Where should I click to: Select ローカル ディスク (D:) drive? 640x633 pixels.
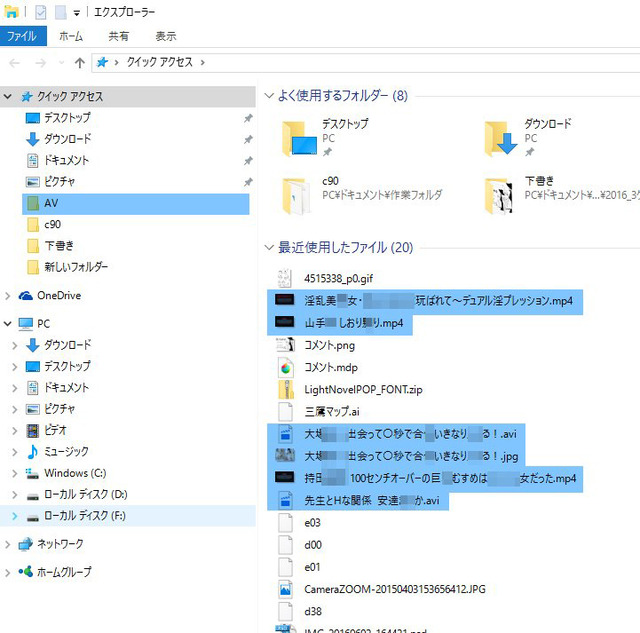[x=85, y=494]
